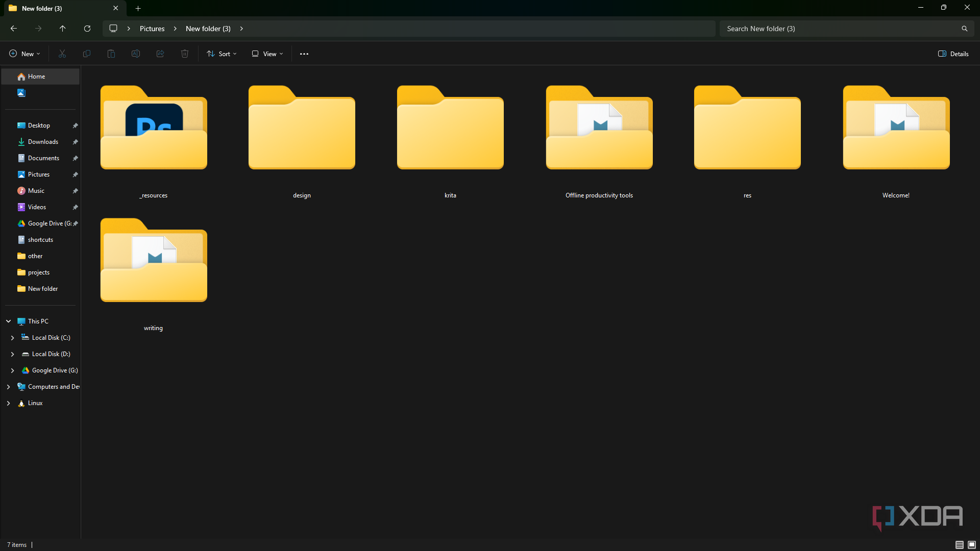The height and width of the screenshot is (551, 980).
Task: Switch to details list view icon
Action: click(960, 545)
